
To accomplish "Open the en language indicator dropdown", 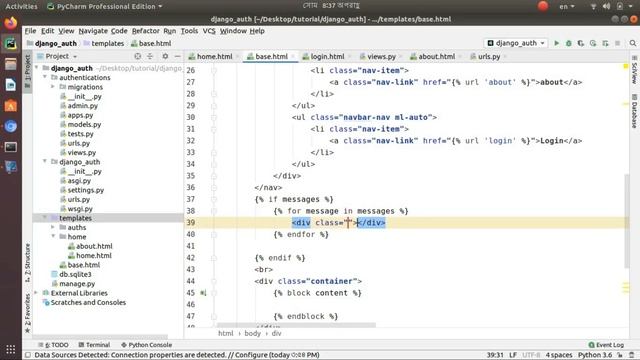I will click(x=567, y=6).
